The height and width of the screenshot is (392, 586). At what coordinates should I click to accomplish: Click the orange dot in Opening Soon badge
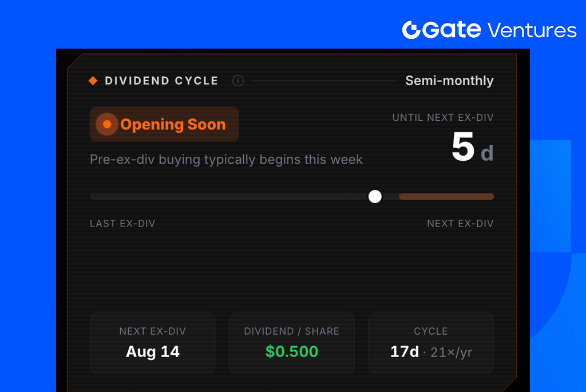click(x=107, y=124)
